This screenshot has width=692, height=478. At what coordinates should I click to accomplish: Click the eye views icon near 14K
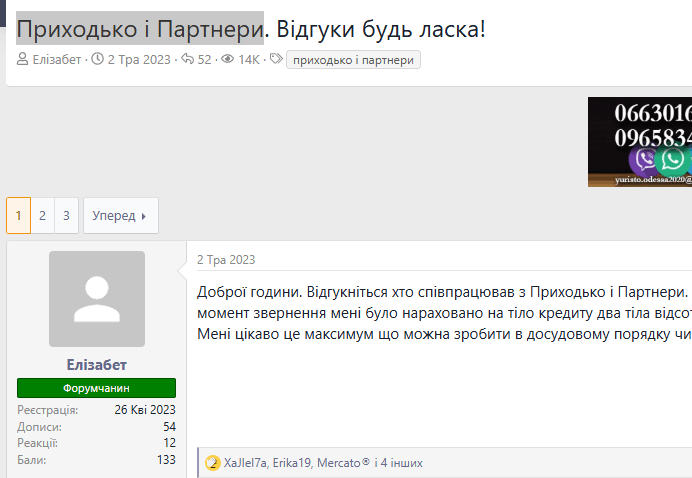click(227, 59)
